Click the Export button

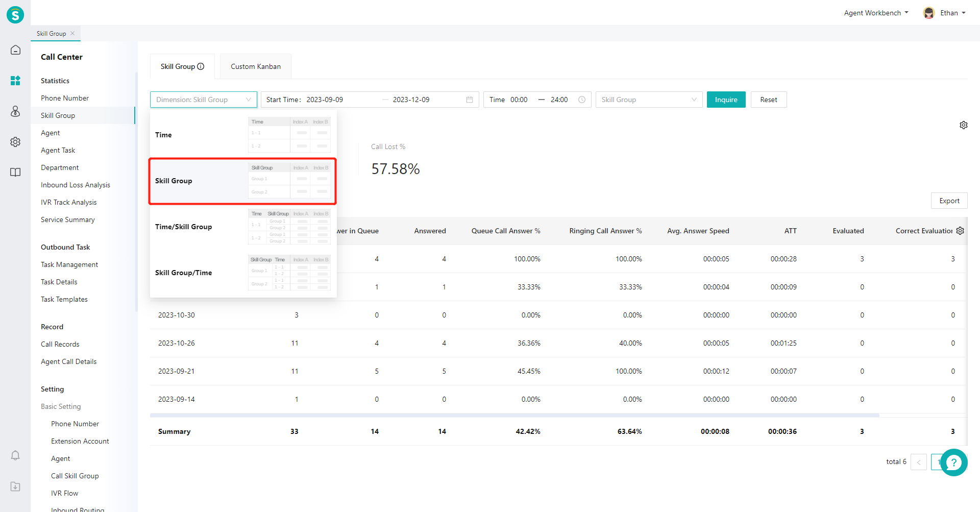click(x=949, y=201)
